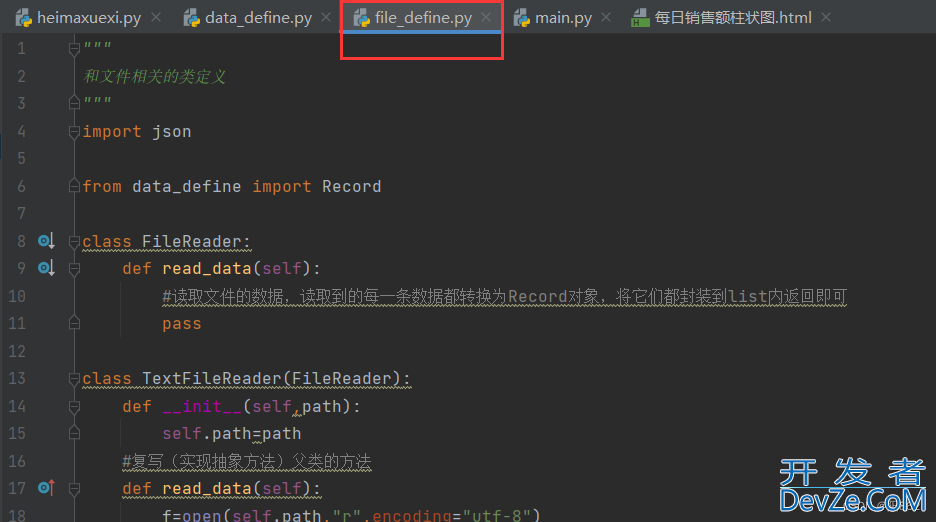
Task: Click the Python icon on data_define.py tab
Action: tap(192, 19)
